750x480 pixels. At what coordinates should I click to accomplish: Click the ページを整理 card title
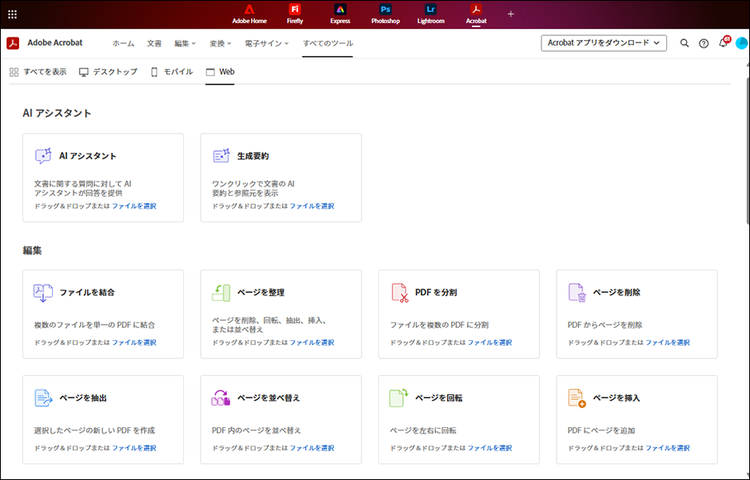[261, 293]
